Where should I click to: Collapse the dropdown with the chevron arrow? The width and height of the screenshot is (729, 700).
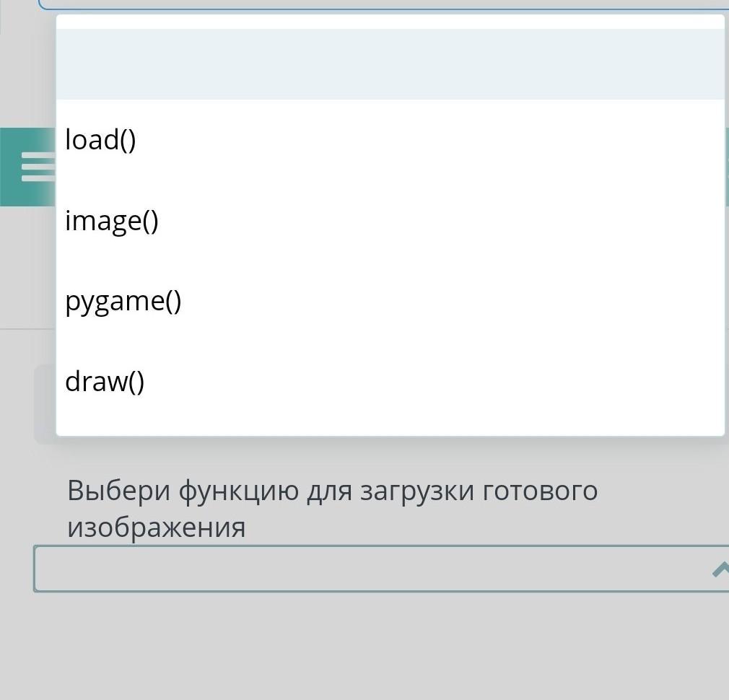click(720, 569)
